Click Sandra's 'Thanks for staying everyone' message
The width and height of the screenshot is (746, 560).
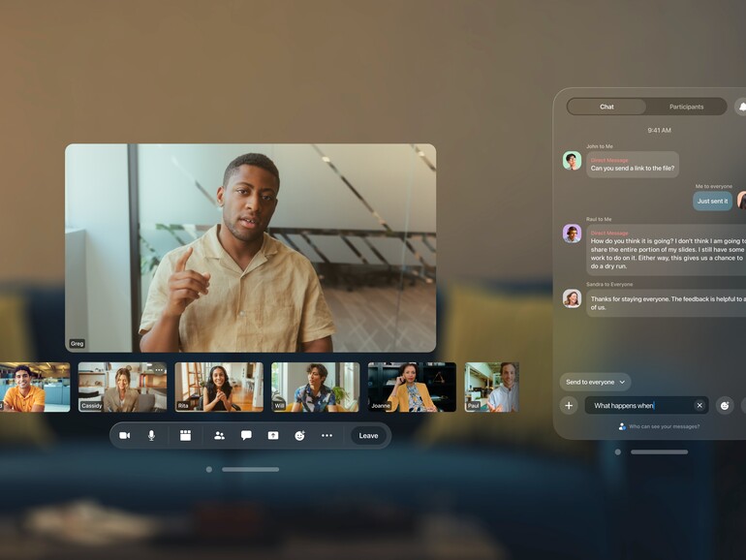(x=667, y=303)
